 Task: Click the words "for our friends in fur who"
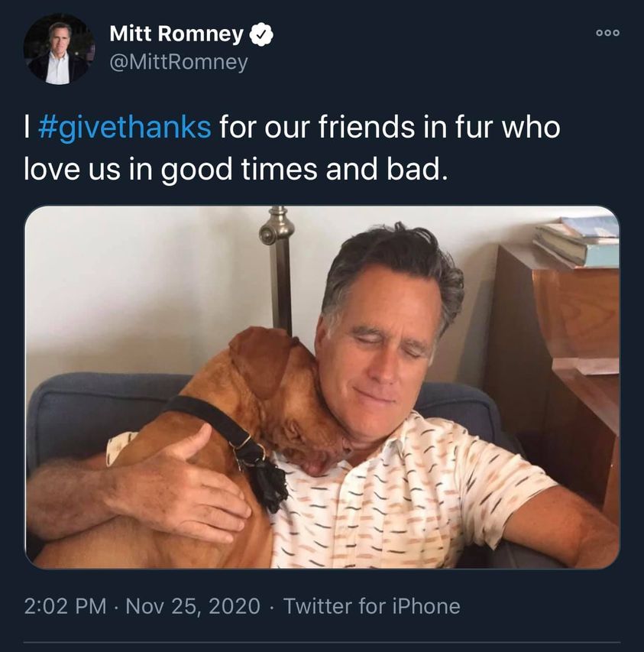tap(390, 125)
